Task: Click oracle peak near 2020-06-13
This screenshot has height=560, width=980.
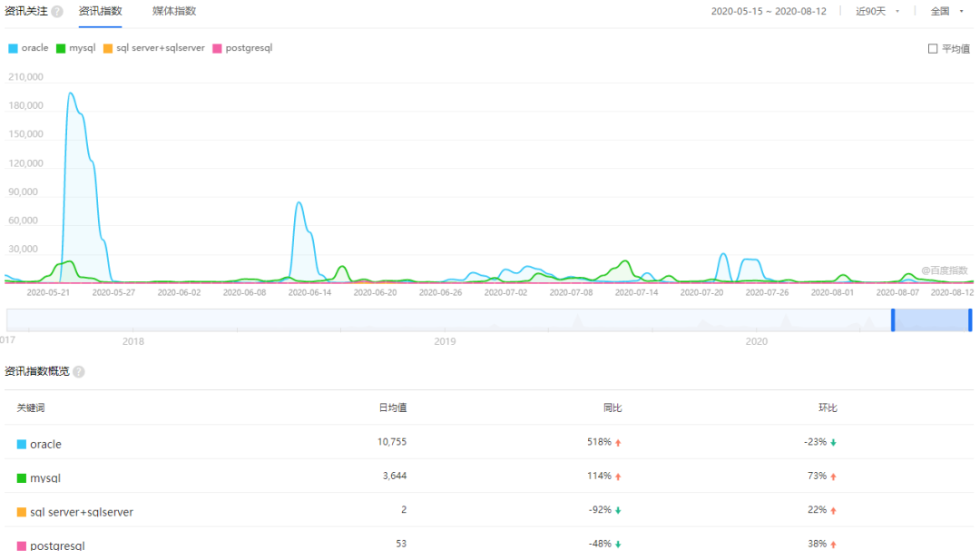Action: pyautogui.click(x=299, y=203)
